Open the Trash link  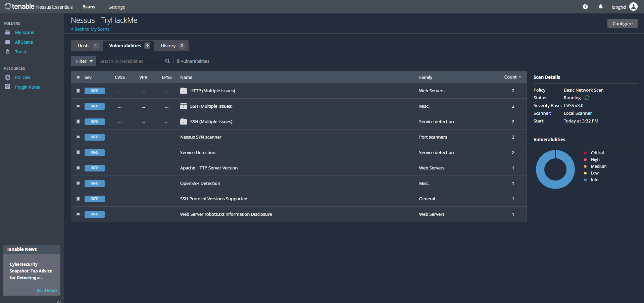coord(20,52)
